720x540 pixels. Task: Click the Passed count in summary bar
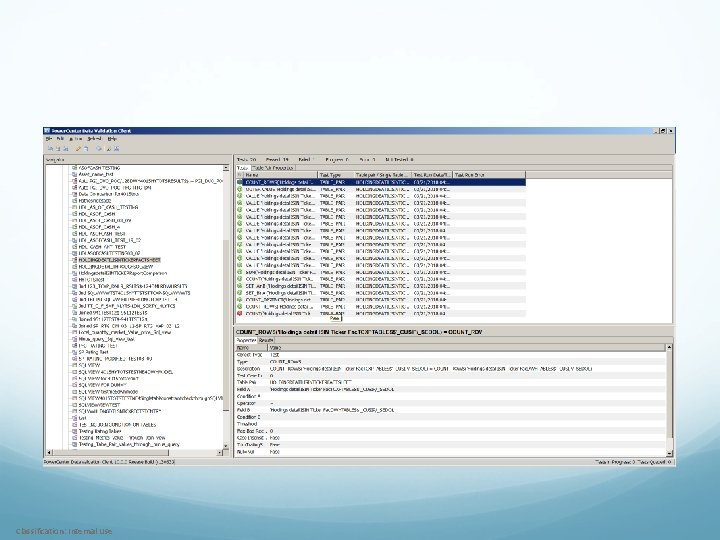point(277,160)
